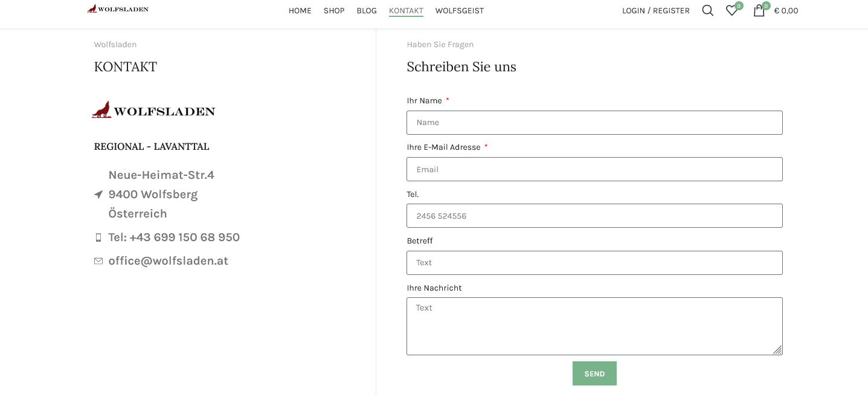Click the Wolfsladen logo in header
The image size is (868, 403).
pos(118,9)
